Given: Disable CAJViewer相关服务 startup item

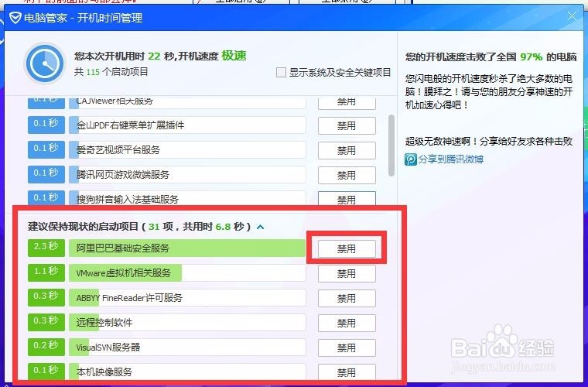Looking at the screenshot, I should point(347,103).
